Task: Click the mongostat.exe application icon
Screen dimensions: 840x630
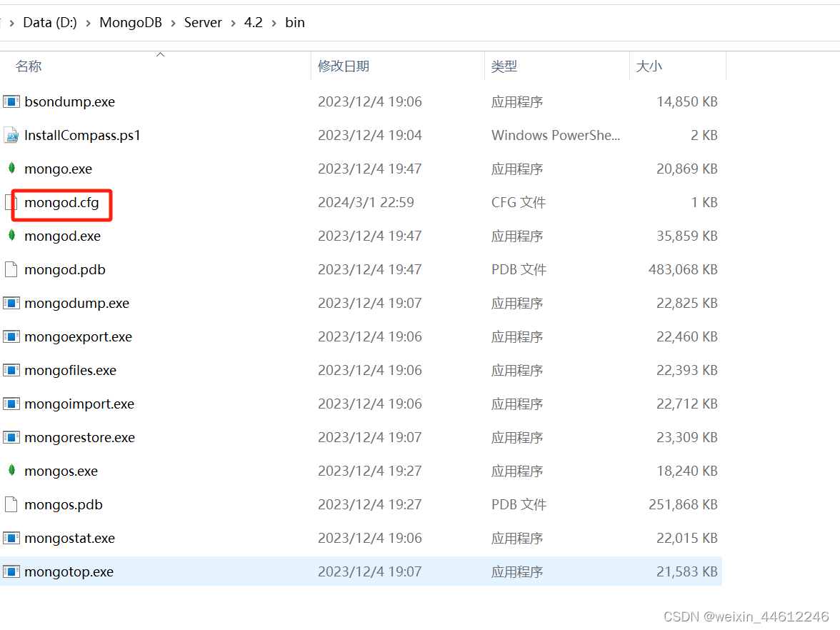Action: [11, 539]
